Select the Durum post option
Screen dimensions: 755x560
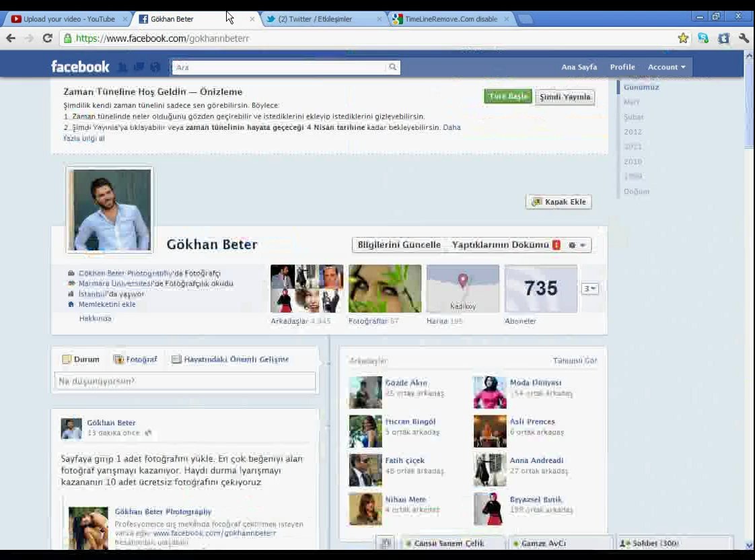pyautogui.click(x=81, y=359)
